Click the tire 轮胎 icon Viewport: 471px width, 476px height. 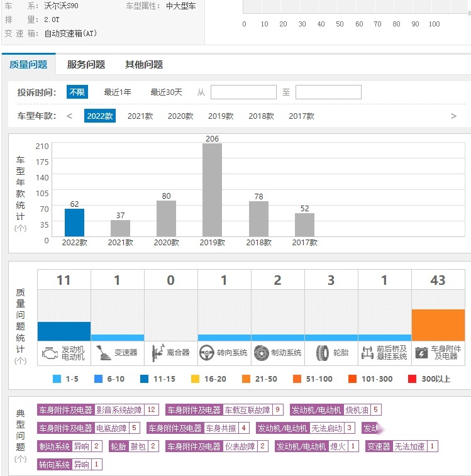[322, 353]
